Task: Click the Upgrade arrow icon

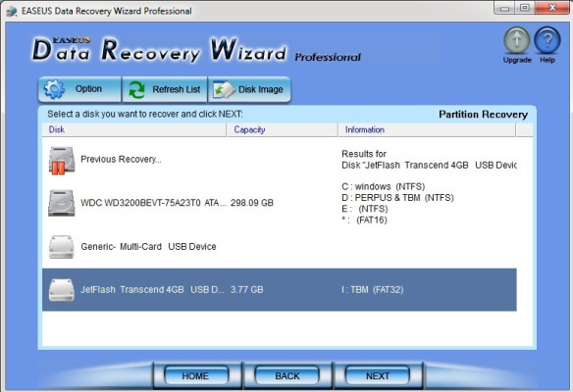Action: click(517, 40)
